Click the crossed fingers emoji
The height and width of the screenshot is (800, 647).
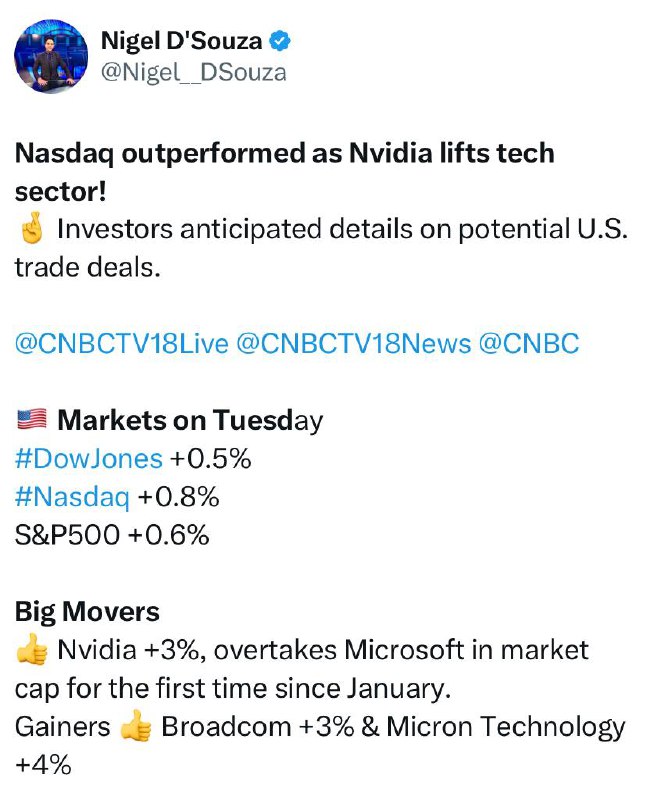[32, 229]
